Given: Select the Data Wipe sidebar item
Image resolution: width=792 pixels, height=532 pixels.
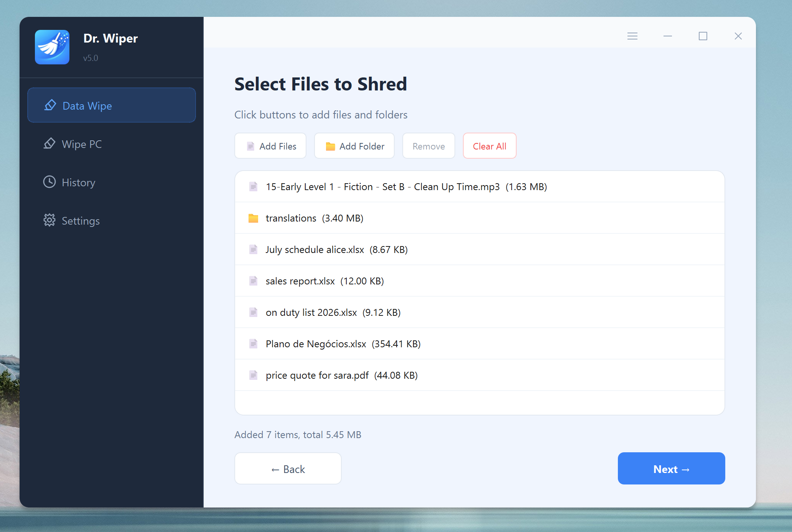Looking at the screenshot, I should [112, 105].
